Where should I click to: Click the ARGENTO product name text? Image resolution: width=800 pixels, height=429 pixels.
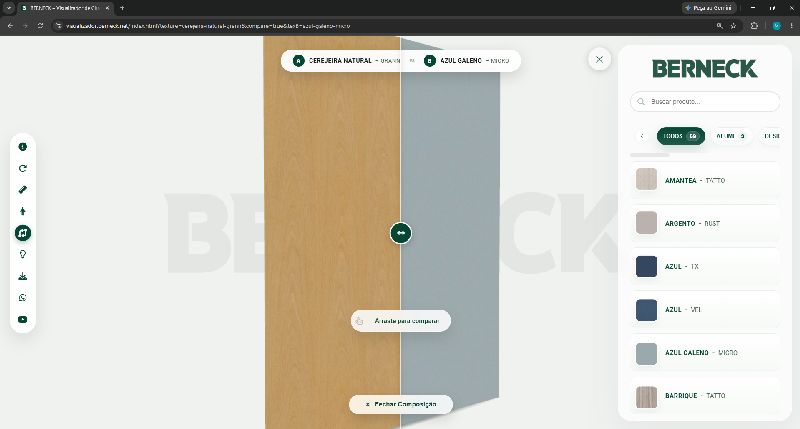point(680,223)
